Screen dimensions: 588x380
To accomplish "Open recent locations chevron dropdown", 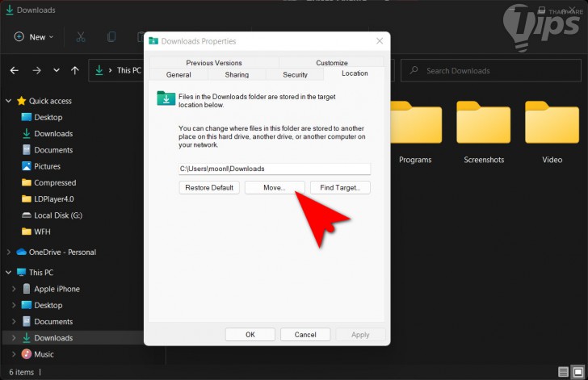I will pos(57,70).
